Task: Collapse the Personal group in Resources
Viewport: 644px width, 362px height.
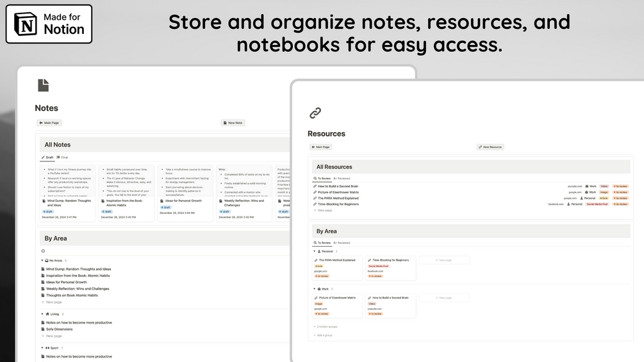Action: tap(315, 251)
